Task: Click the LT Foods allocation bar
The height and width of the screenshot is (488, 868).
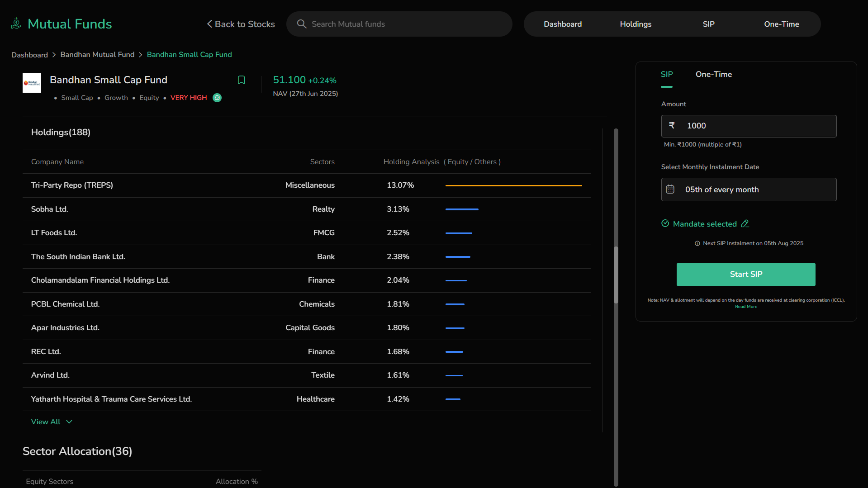Action: 459,233
